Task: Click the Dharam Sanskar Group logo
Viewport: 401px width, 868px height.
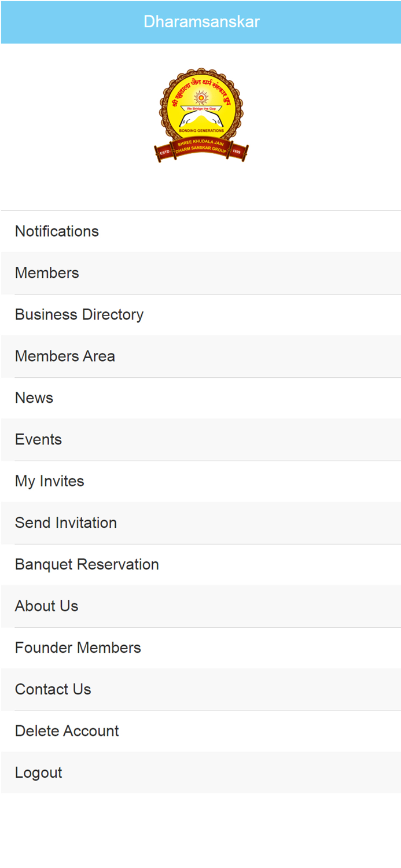Action: click(201, 116)
